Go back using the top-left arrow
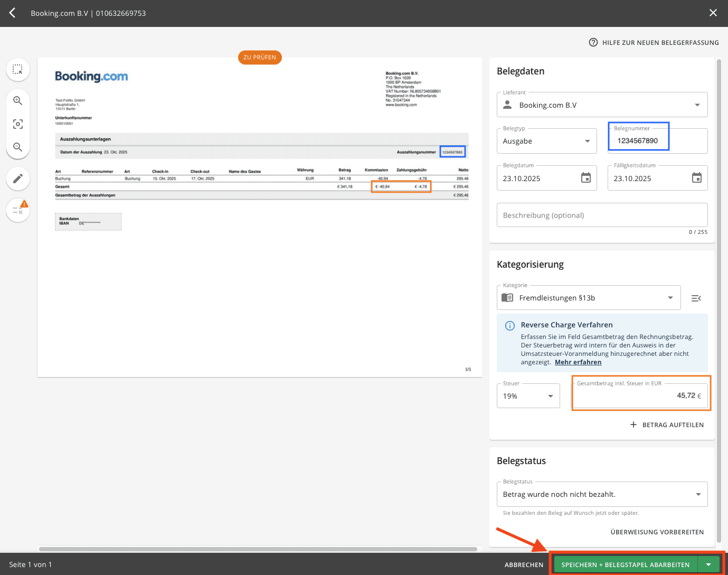Image resolution: width=728 pixels, height=575 pixels. coord(12,13)
